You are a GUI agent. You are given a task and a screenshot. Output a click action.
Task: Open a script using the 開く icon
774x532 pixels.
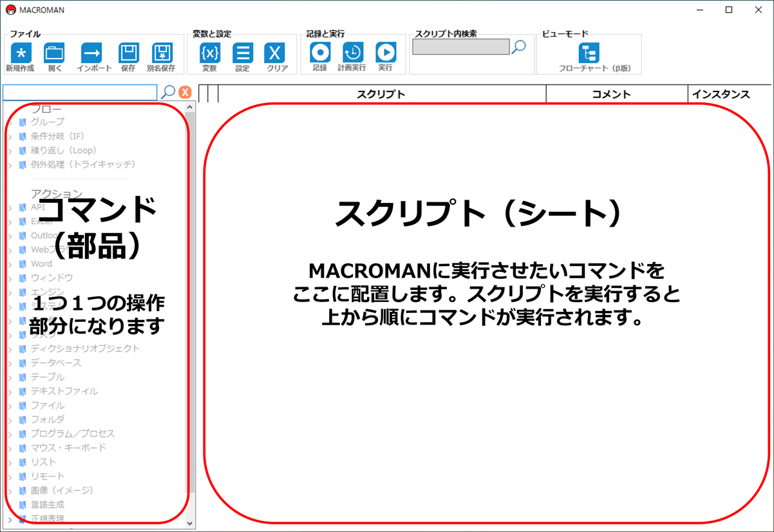click(55, 53)
